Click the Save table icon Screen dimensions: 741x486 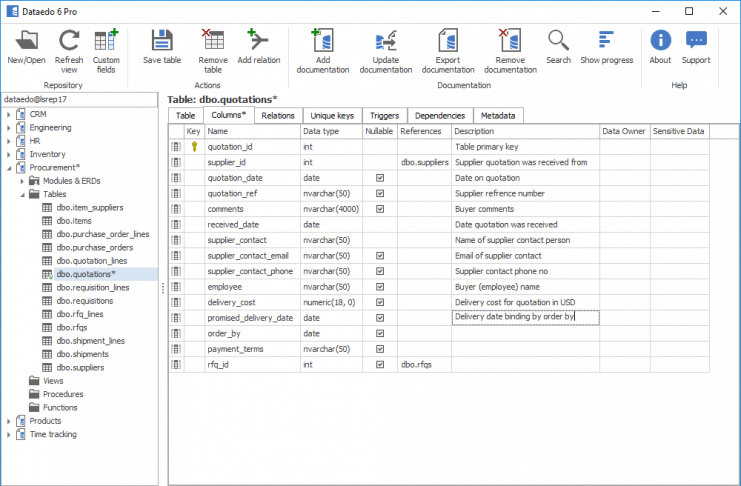point(162,41)
